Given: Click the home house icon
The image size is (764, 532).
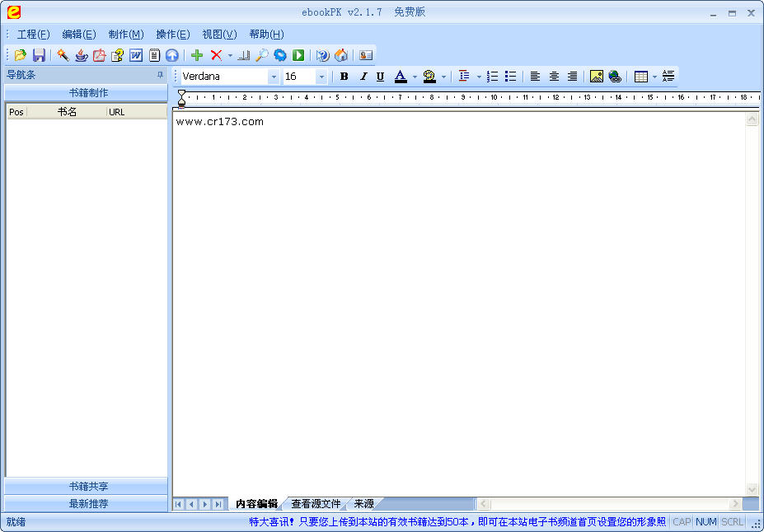Looking at the screenshot, I should pos(341,55).
